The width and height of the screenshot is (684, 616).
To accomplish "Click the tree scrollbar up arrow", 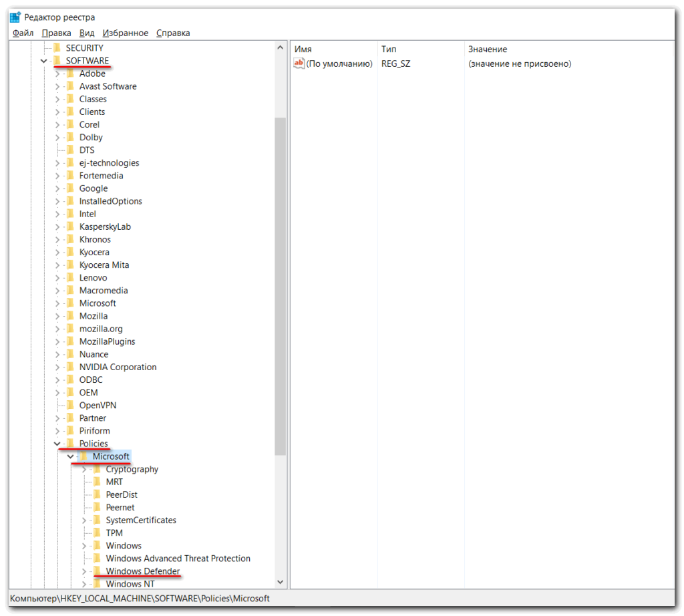I will [280, 47].
